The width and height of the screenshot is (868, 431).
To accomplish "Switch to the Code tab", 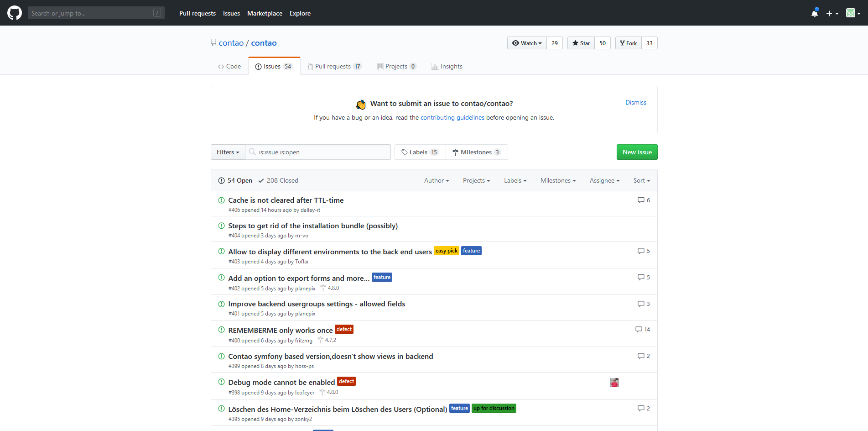I will [x=229, y=66].
